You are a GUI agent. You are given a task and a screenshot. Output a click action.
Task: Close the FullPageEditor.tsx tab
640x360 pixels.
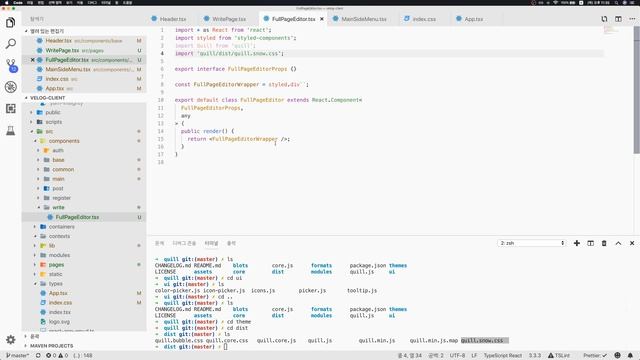[322, 19]
